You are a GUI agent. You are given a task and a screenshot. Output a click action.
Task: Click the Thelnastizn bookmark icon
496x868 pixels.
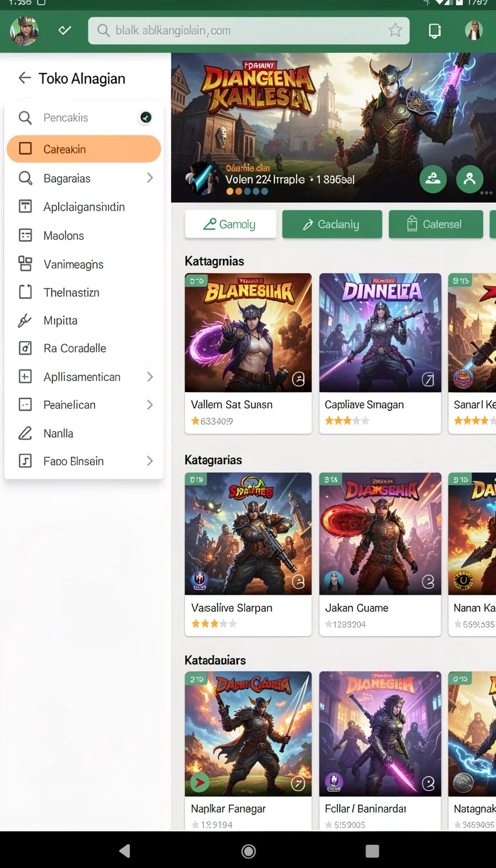click(25, 292)
